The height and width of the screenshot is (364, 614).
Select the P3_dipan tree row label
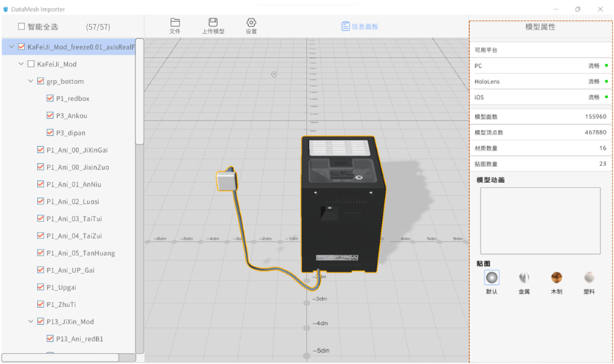point(71,133)
